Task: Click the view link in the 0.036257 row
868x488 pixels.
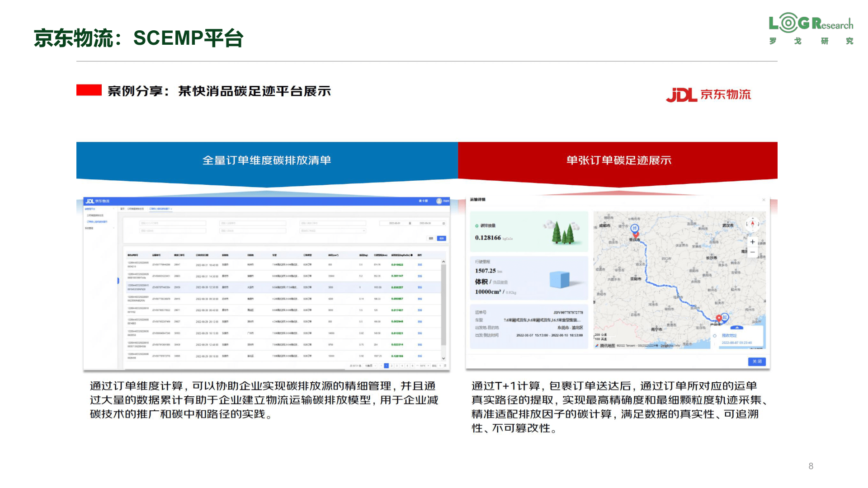Action: [420, 287]
